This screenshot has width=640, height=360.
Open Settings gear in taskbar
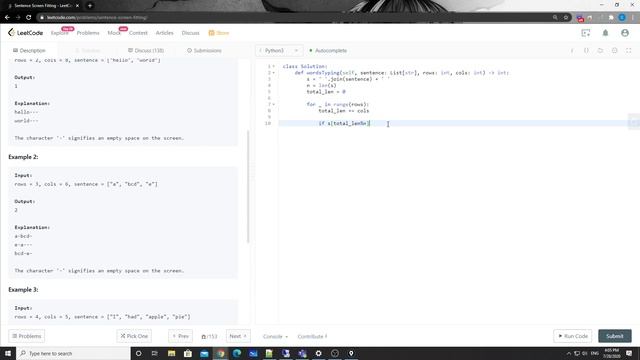(318, 353)
